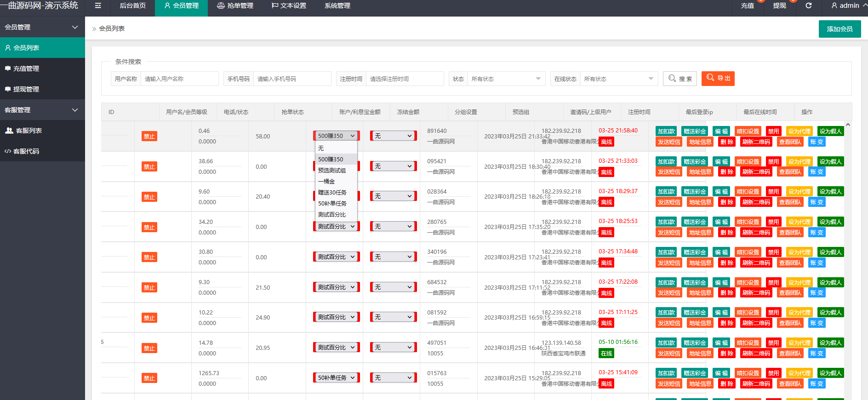
Task: Open the 在线状态 filter dropdown
Action: [619, 79]
